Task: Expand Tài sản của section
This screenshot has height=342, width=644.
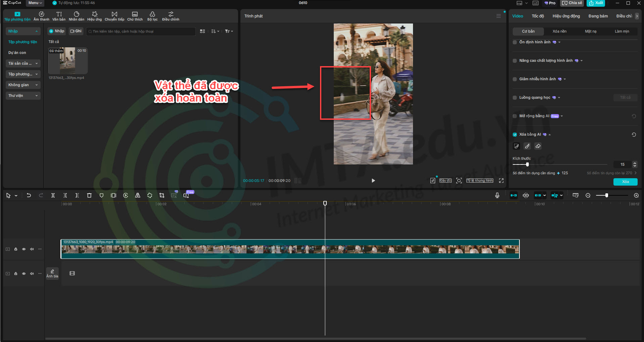Action: tap(23, 63)
